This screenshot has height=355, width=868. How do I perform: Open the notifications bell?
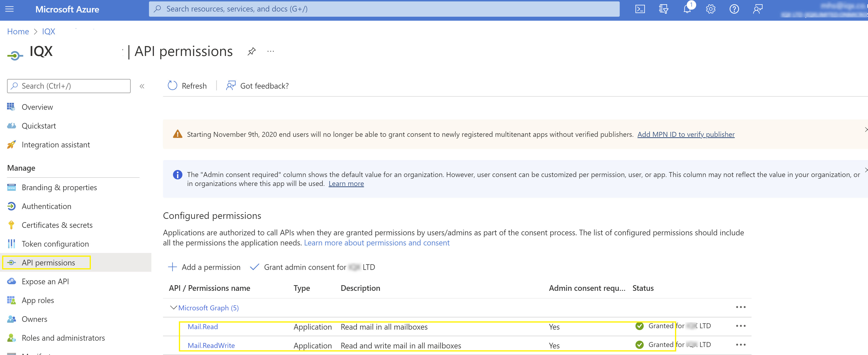pos(687,9)
